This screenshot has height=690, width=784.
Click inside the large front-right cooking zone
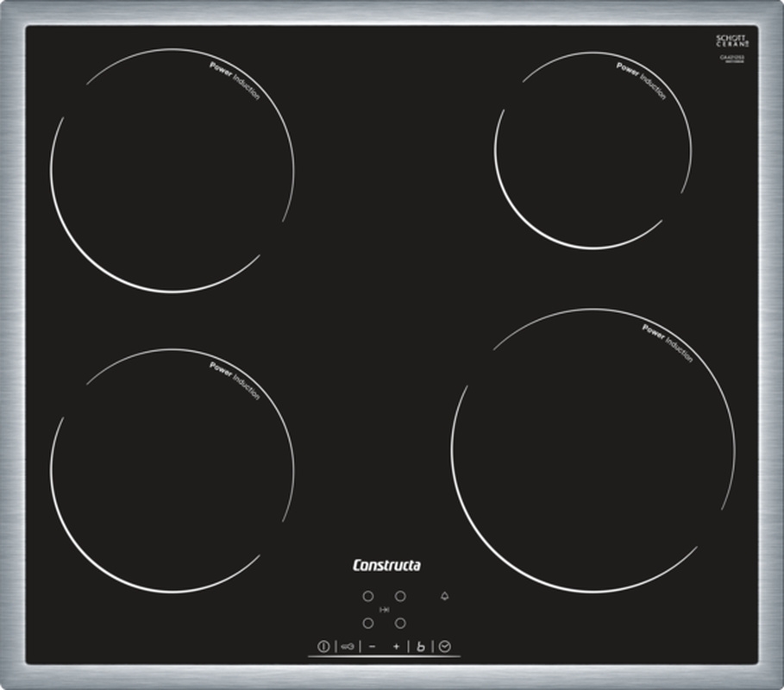[x=593, y=453]
